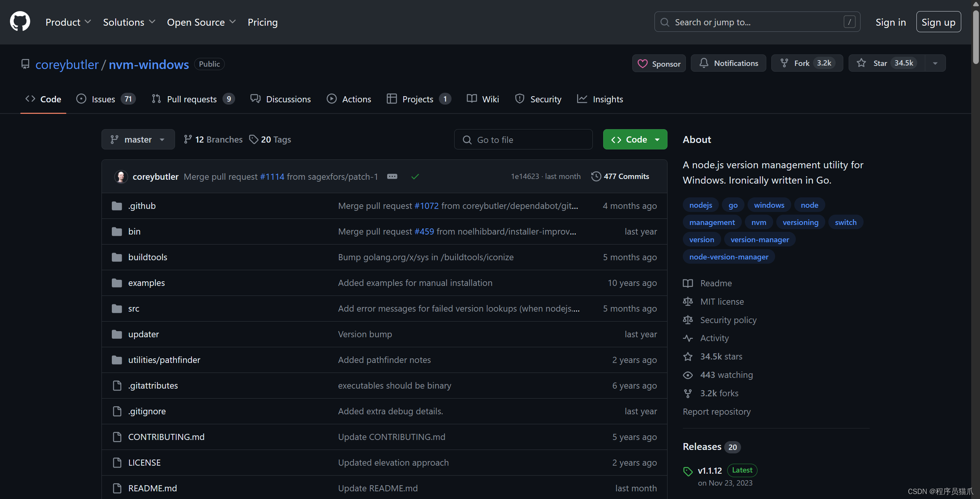Open the examples folder
The image size is (980, 499).
[x=147, y=283]
